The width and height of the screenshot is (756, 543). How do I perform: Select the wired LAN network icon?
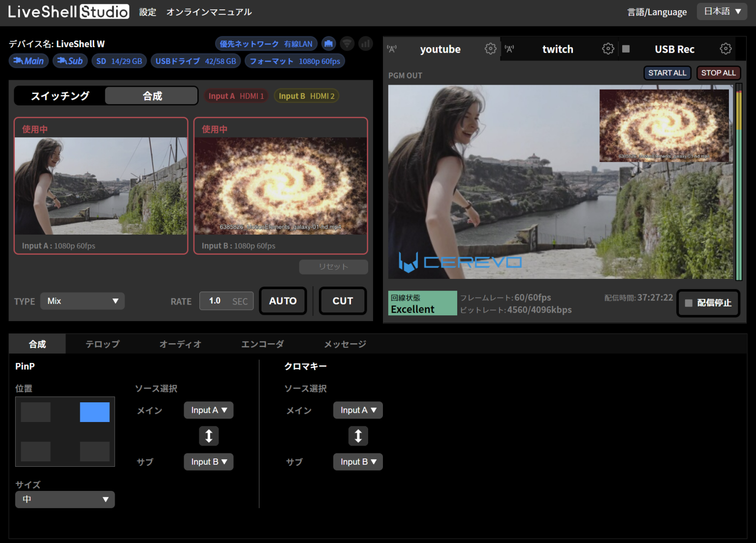(x=328, y=43)
